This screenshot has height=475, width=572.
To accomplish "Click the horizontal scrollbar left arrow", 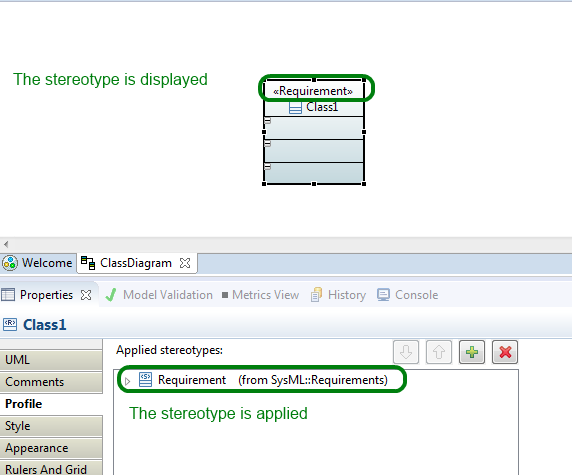I will click(x=6, y=244).
